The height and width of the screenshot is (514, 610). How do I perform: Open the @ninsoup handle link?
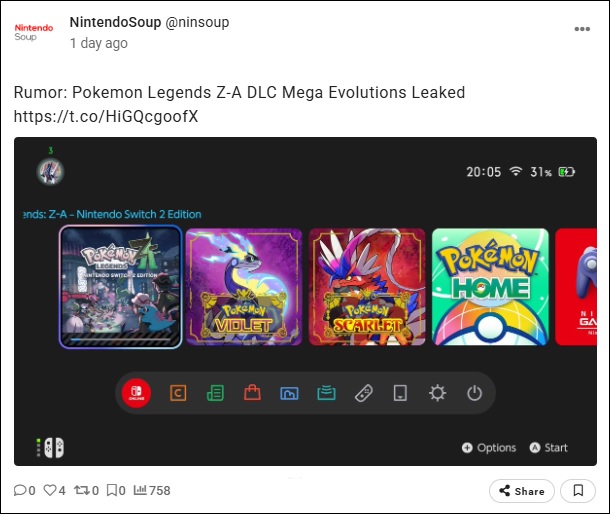197,23
